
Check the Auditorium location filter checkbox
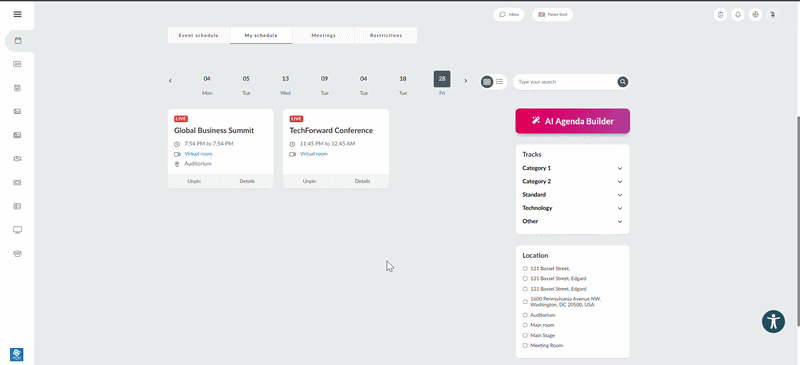pyautogui.click(x=525, y=315)
